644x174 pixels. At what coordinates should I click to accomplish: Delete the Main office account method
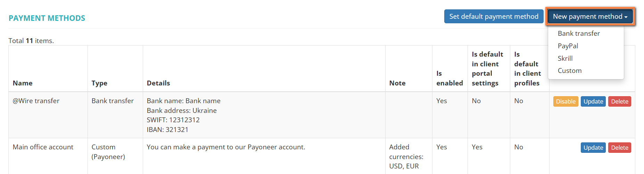pyautogui.click(x=620, y=148)
